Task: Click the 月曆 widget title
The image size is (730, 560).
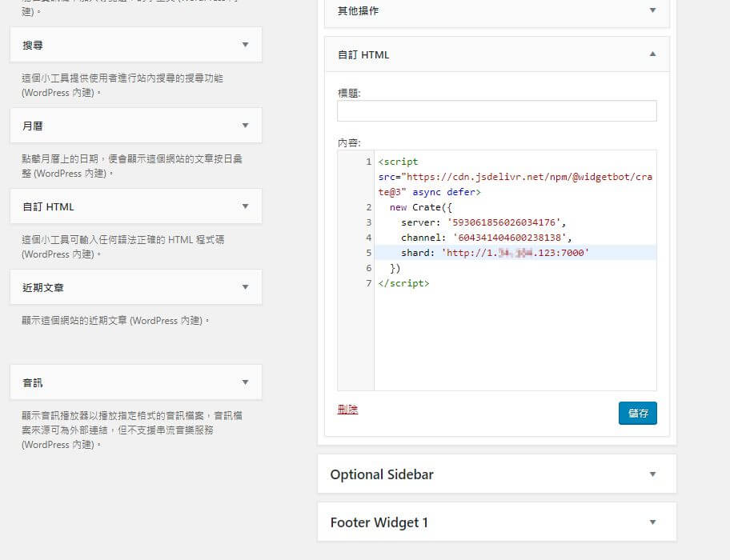Action: tap(33, 126)
